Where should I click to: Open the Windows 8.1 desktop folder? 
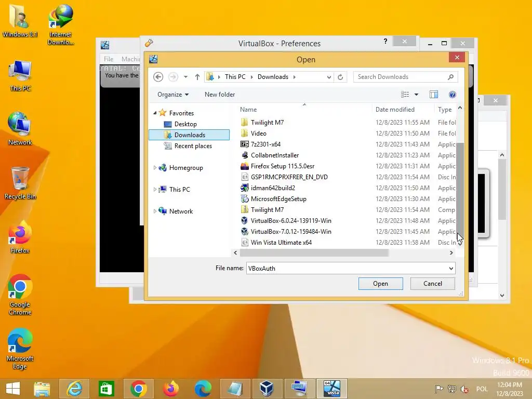click(x=20, y=21)
